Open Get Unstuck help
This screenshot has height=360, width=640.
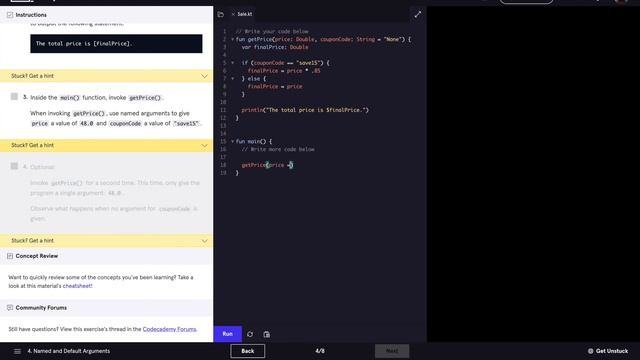point(608,351)
